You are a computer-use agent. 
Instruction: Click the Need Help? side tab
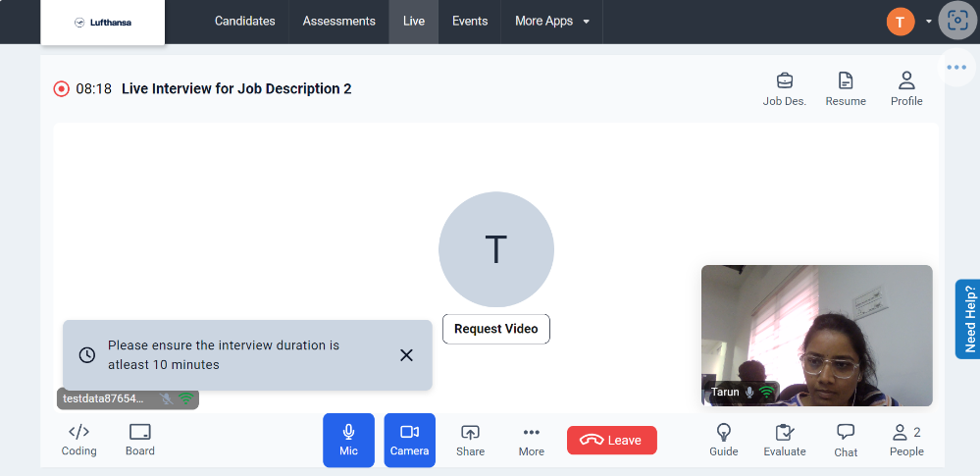coord(968,319)
